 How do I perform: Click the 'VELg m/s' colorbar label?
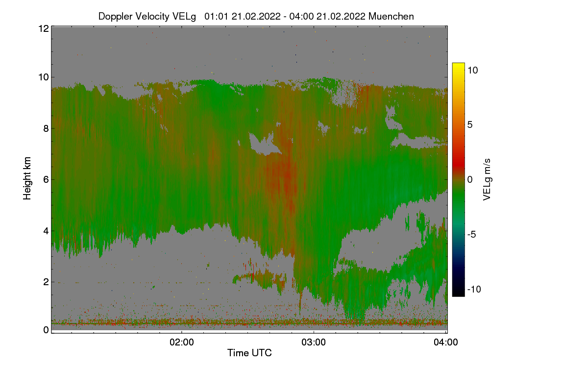pos(487,178)
